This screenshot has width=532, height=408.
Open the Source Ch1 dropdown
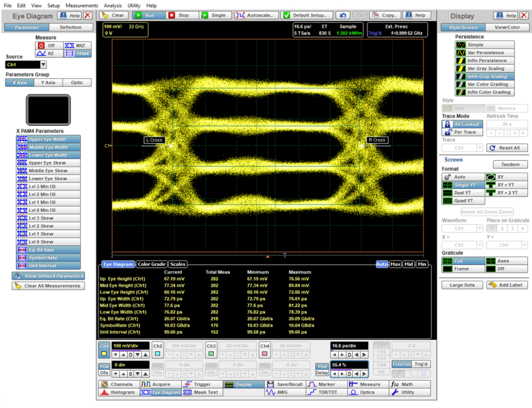[x=43, y=65]
